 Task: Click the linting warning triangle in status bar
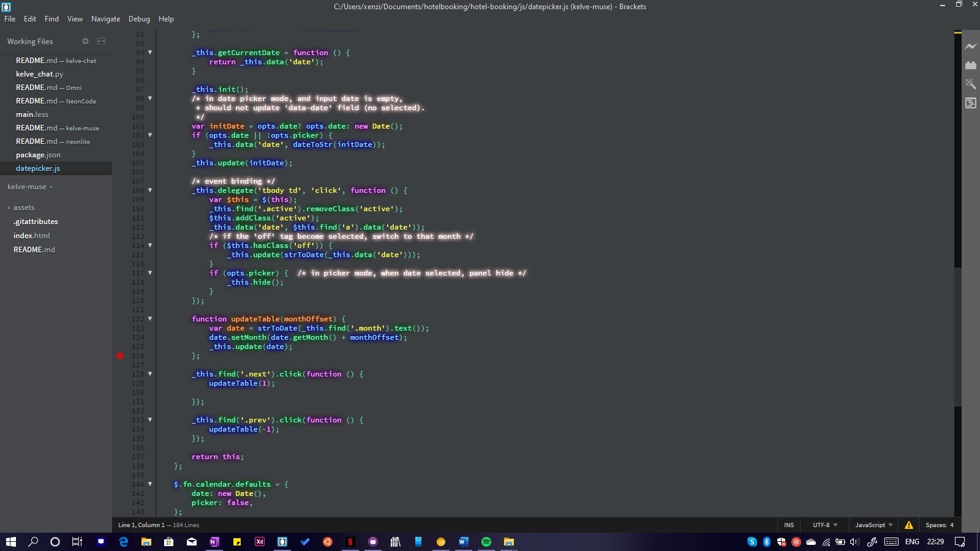tap(909, 525)
